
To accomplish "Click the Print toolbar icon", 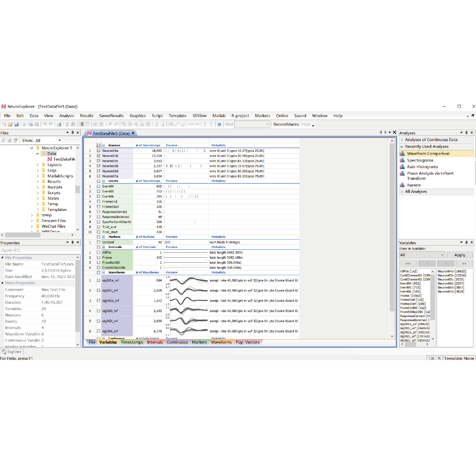I will [59, 124].
